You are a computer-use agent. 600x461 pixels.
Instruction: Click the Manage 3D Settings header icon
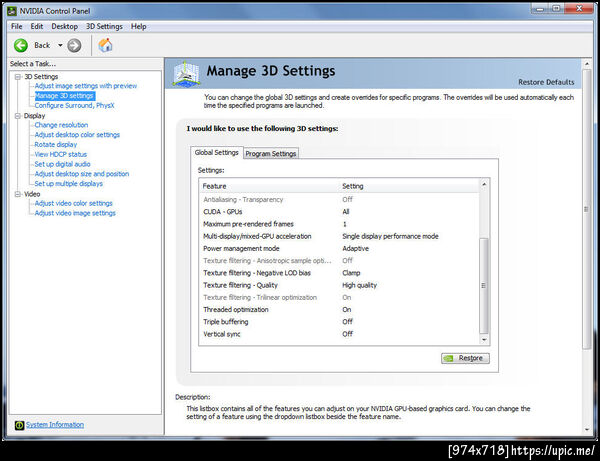(x=186, y=73)
